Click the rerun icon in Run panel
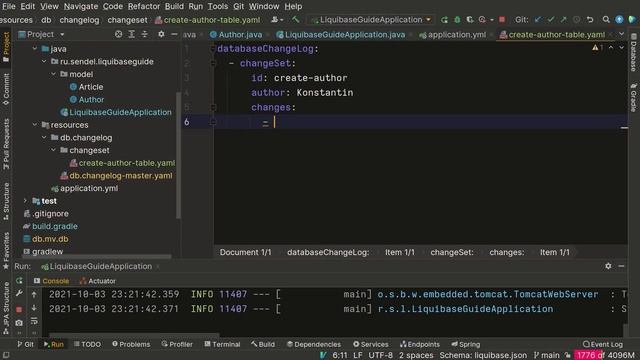Viewport: 640px width, 360px height. tap(19, 281)
